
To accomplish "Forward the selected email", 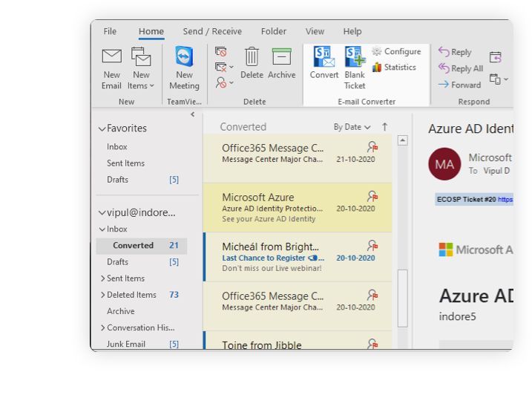I will pos(459,85).
